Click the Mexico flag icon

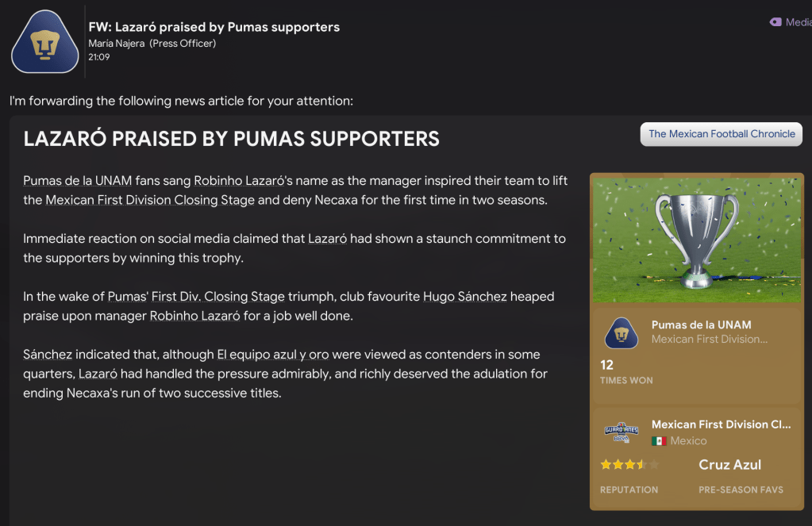(x=658, y=441)
